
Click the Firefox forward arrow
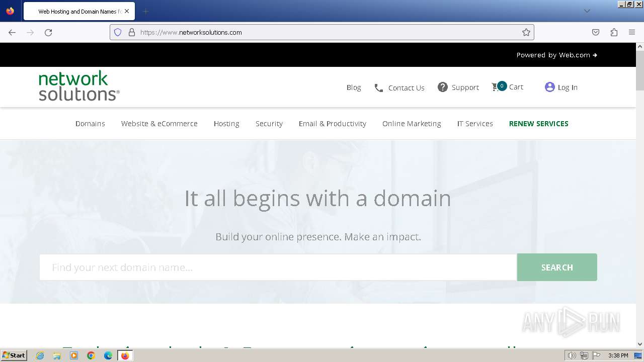[30, 32]
